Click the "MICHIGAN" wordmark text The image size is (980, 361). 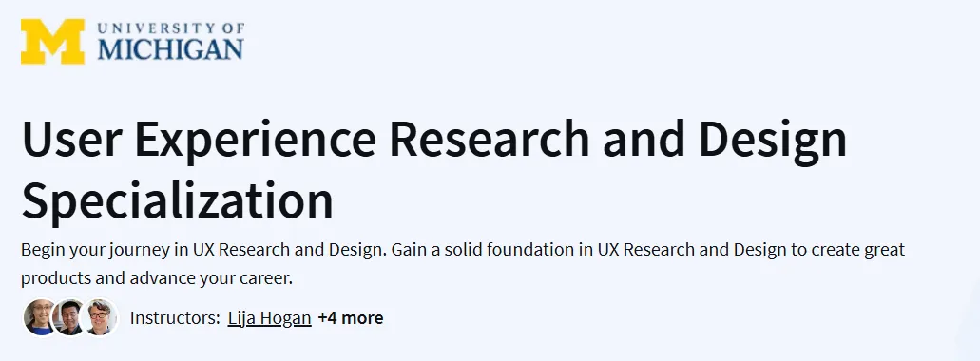[170, 50]
